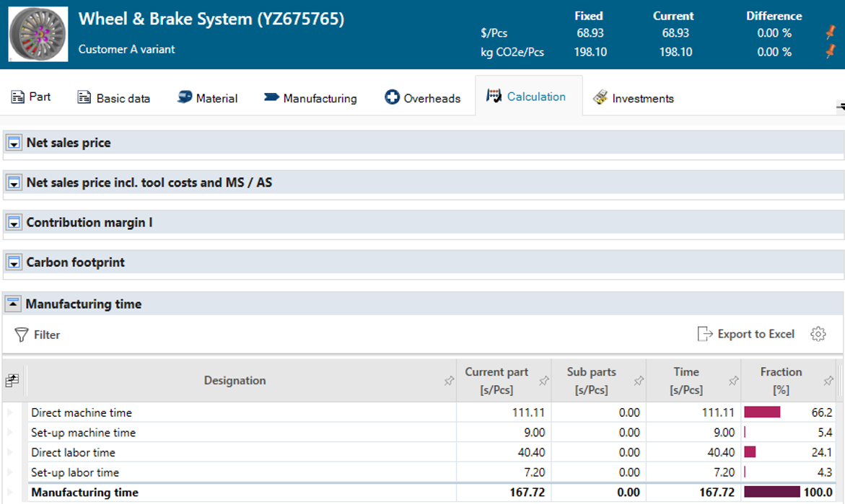Viewport: 845px width, 504px height.
Task: Click the Calculation tab icon
Action: tap(494, 94)
